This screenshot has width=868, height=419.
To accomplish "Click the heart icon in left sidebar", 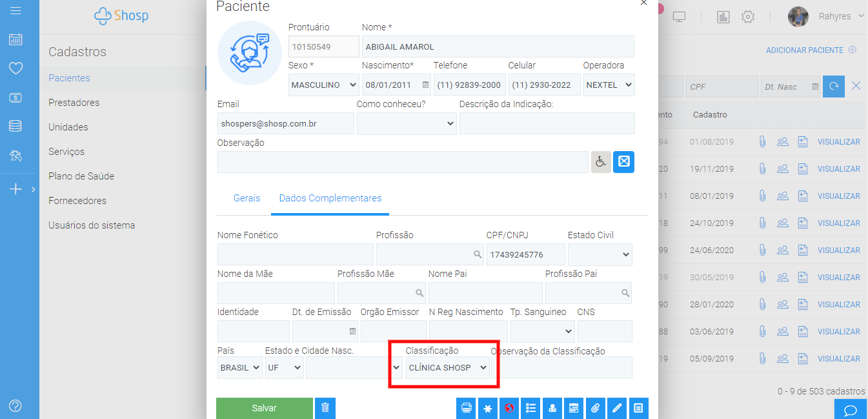I will [x=15, y=68].
